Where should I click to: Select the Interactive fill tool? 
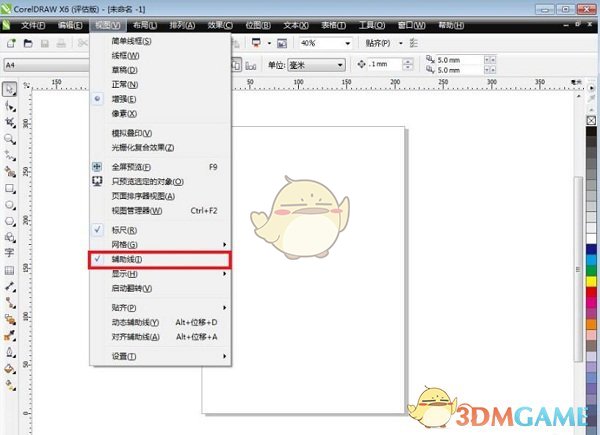click(x=10, y=385)
